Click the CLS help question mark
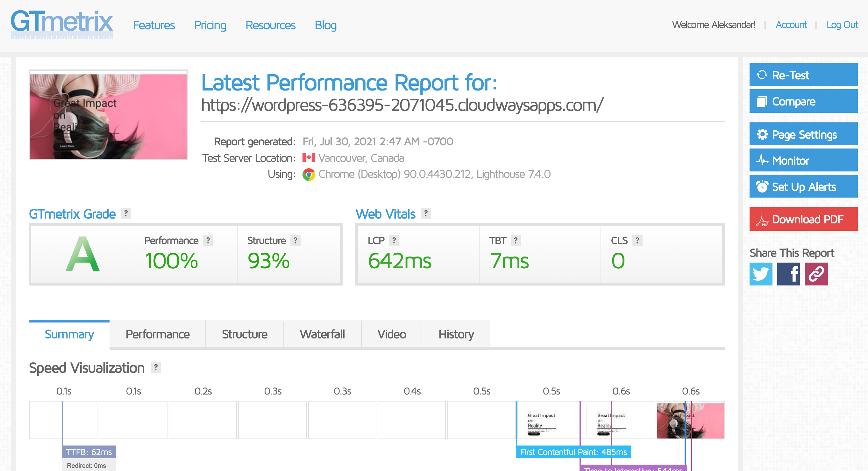The width and height of the screenshot is (868, 471). click(637, 240)
